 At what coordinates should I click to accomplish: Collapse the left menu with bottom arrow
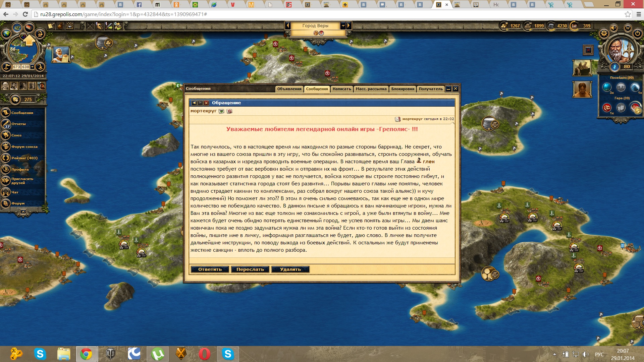tap(23, 212)
